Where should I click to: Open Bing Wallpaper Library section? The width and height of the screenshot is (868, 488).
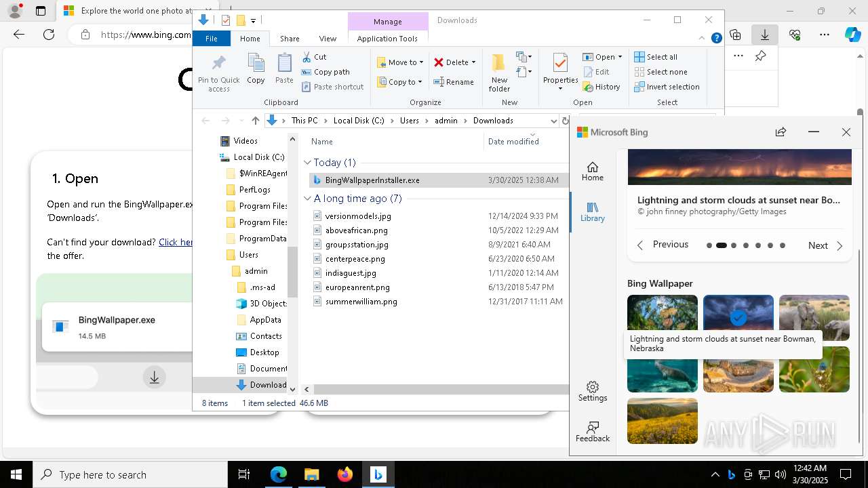[x=592, y=211]
